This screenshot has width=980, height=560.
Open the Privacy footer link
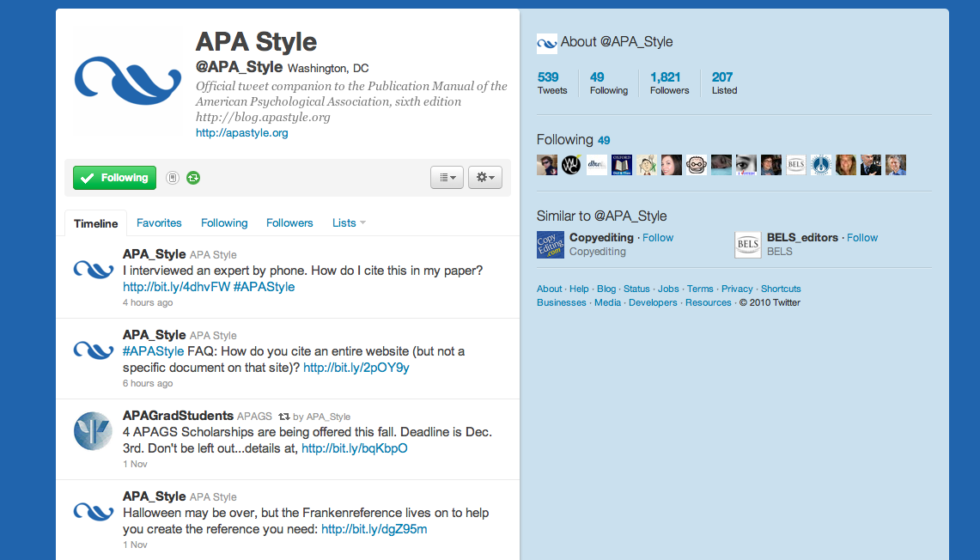(x=737, y=289)
